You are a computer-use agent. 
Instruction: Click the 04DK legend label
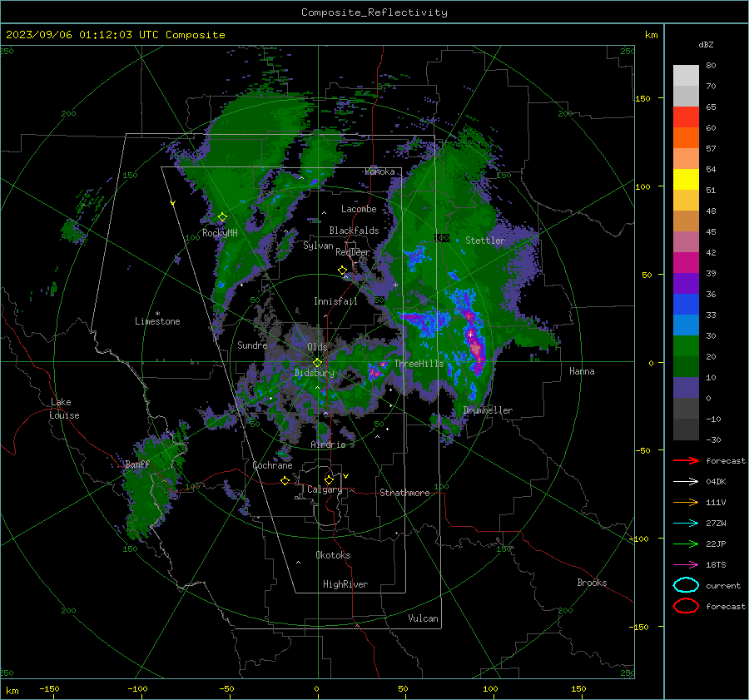716,482
